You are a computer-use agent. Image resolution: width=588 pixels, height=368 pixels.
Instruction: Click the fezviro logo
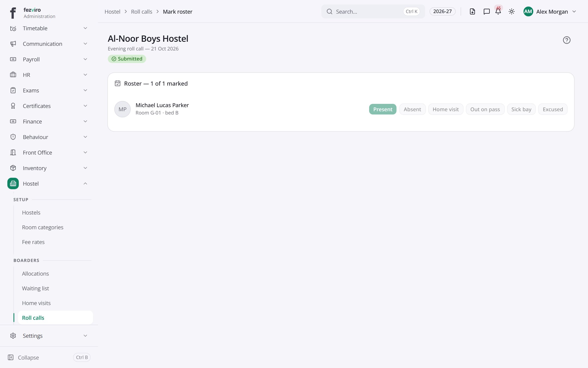click(x=13, y=13)
